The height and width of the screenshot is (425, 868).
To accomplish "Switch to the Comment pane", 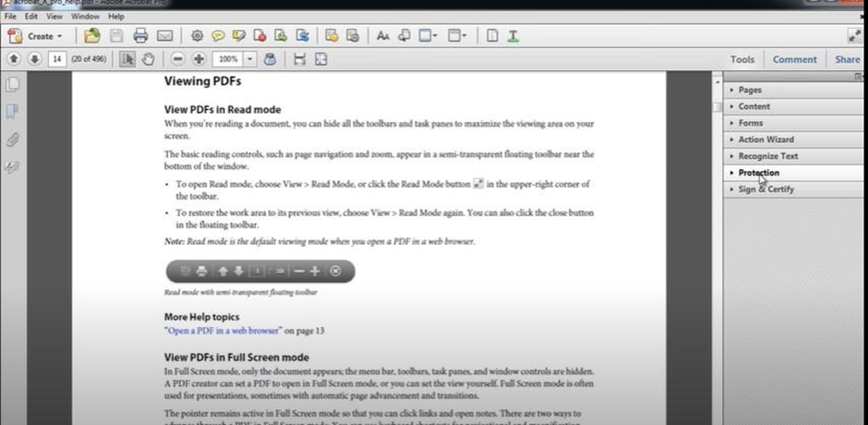I will click(795, 59).
